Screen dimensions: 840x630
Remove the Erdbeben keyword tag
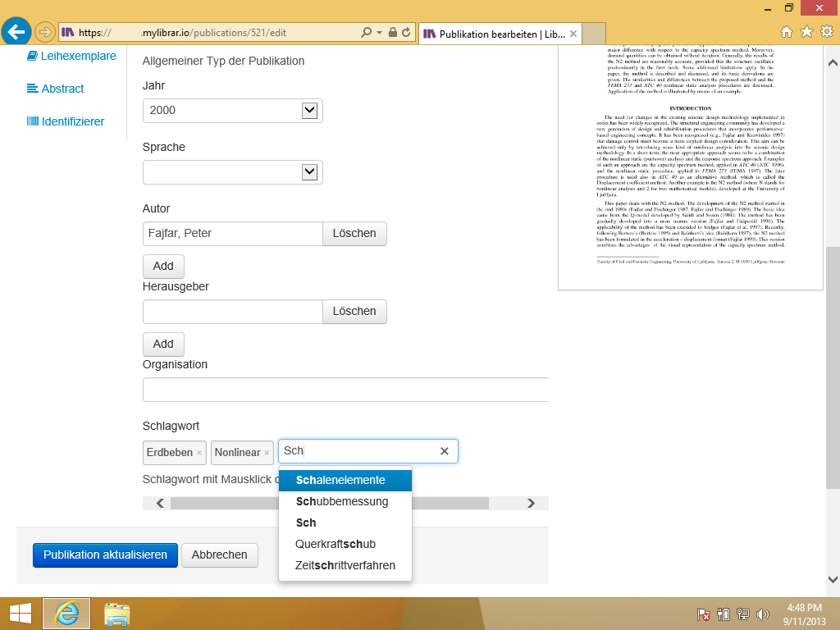click(199, 453)
